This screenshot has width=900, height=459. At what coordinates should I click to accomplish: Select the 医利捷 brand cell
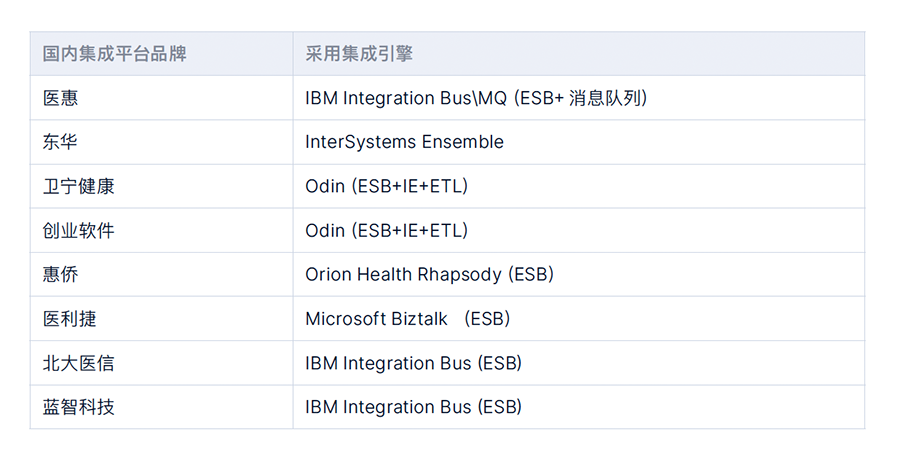tap(161, 318)
